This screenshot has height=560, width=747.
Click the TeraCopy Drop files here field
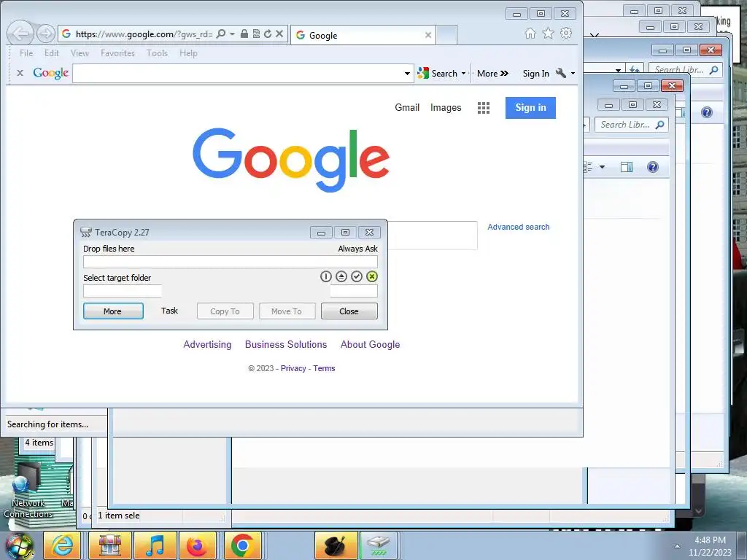[230, 262]
